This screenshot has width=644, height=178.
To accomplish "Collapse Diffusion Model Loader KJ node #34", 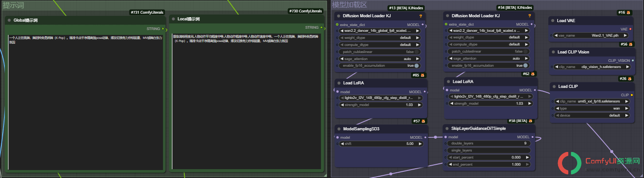I will coord(447,16).
